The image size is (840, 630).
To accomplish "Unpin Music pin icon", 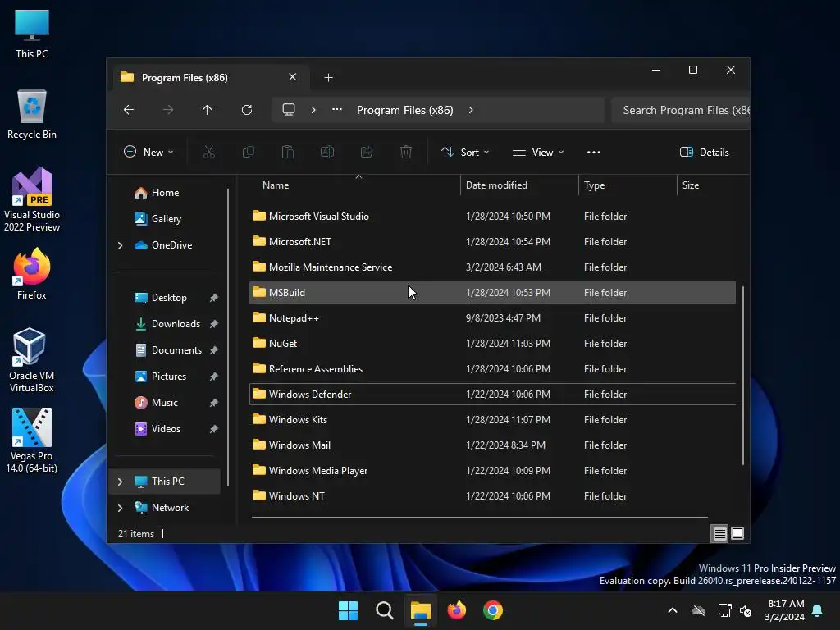I will pos(214,403).
